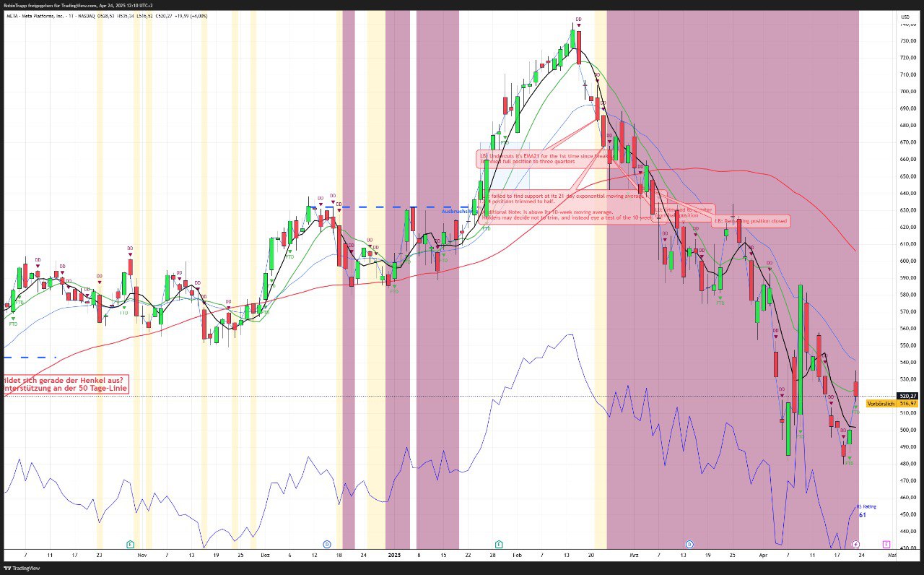
Task: Select the 'Remaining position closed' annotation
Action: tap(751, 221)
